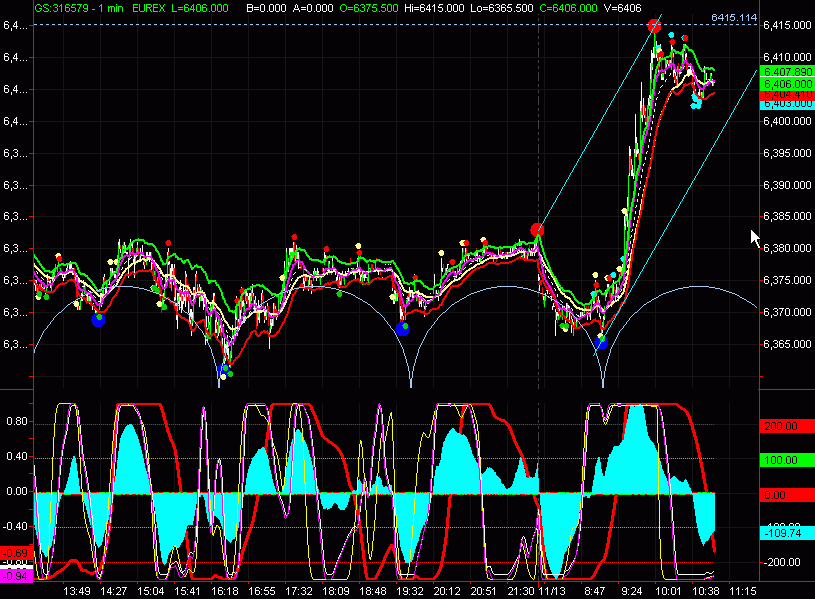Select the green 6,407.890 price tag
This screenshot has width=815, height=599.
tap(787, 72)
